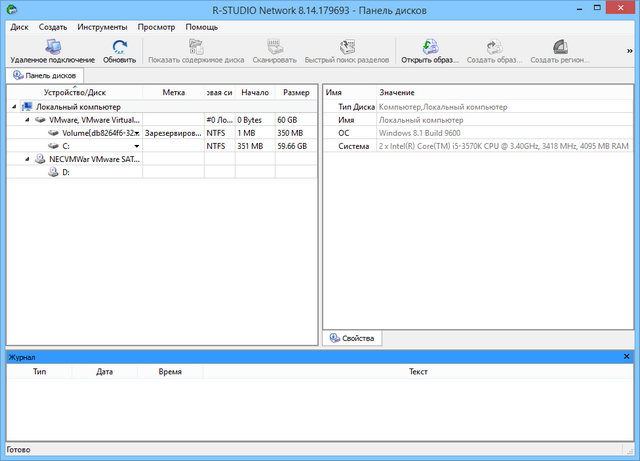Click the Open image (Открыть образ) toolbar icon
Image resolution: width=640 pixels, height=461 pixels.
[429, 47]
